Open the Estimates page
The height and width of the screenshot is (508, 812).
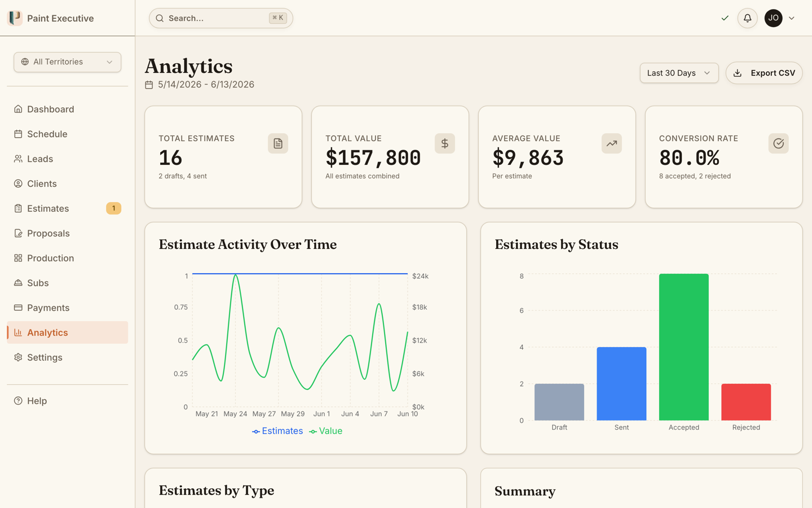[x=67, y=208]
